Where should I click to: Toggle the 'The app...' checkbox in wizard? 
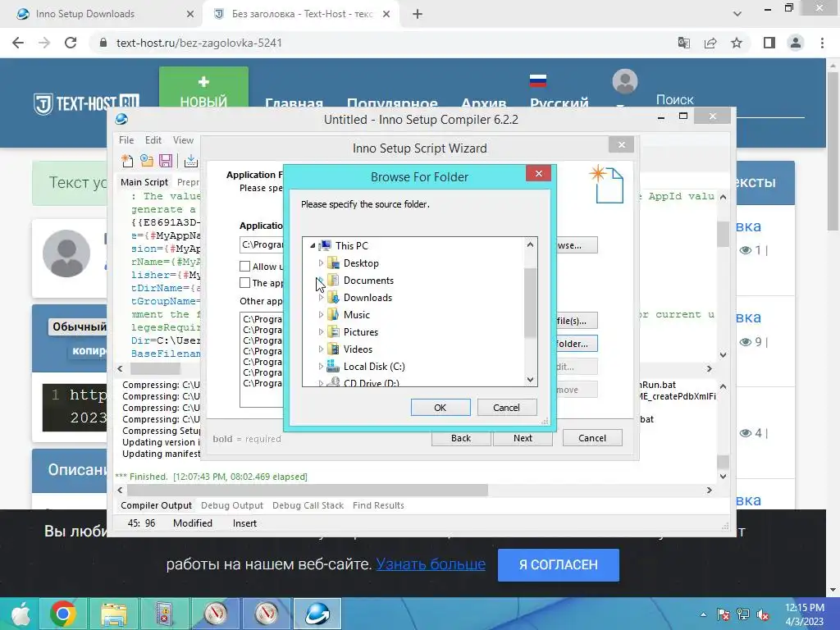[244, 282]
